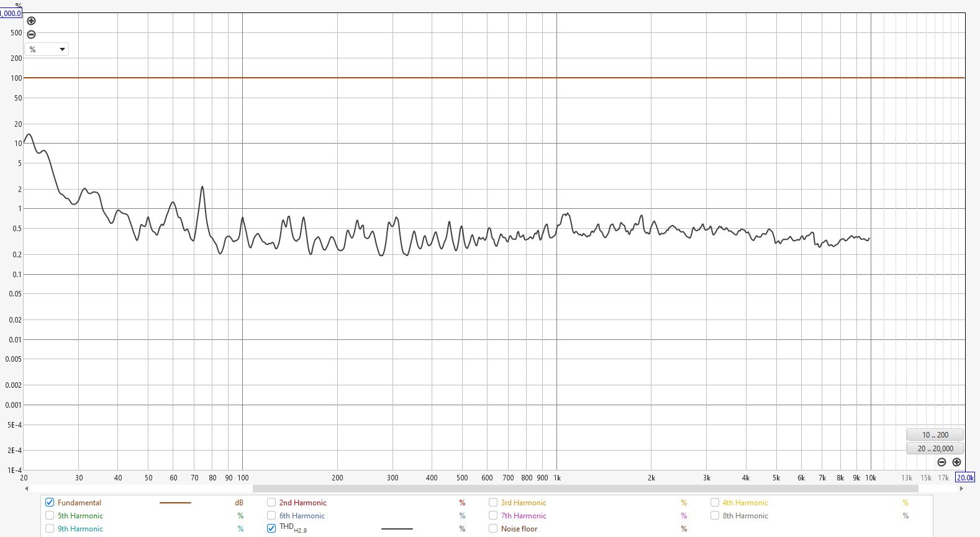980x537 pixels.
Task: Click the 5th Harmonic legend label
Action: click(80, 516)
